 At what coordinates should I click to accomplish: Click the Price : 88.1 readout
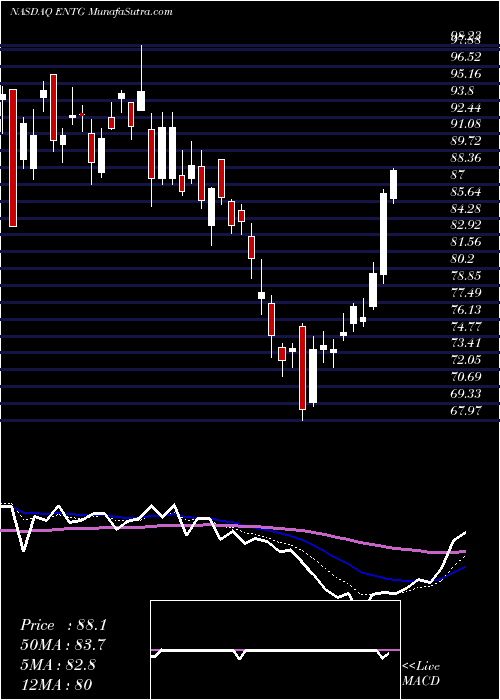click(x=63, y=625)
